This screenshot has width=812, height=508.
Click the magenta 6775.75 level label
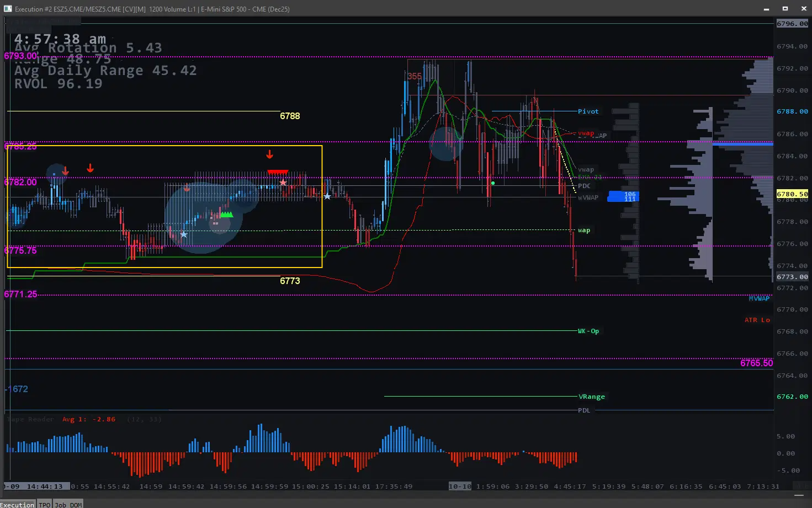coord(20,250)
